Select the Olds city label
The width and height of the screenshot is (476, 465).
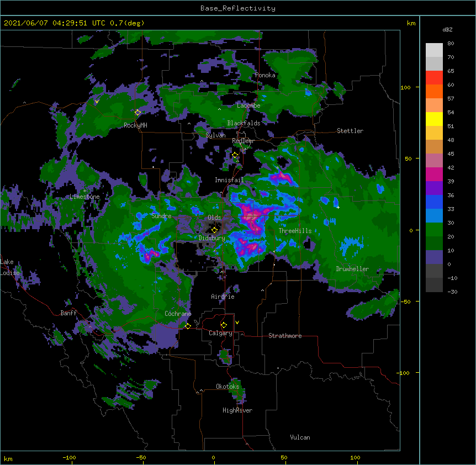point(214,218)
